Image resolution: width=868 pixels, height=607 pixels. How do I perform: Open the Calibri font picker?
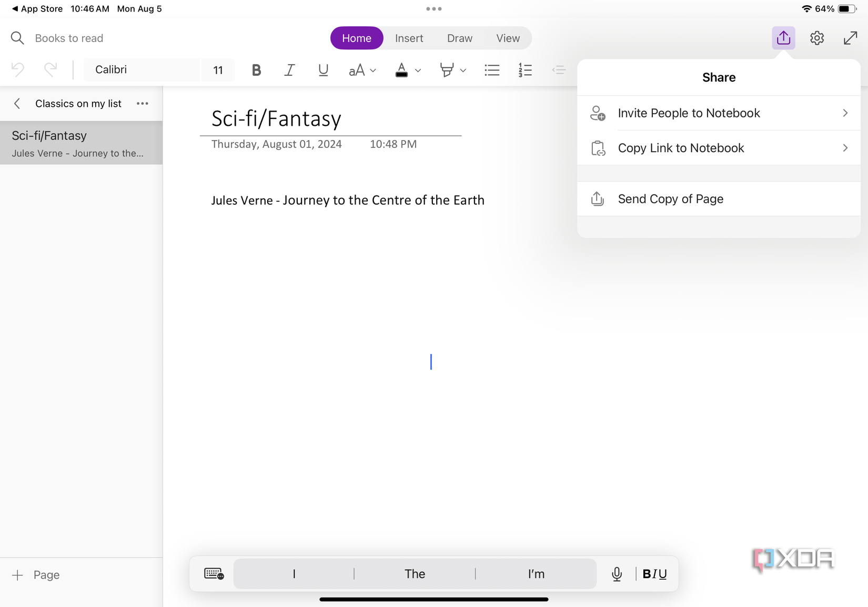pos(142,69)
